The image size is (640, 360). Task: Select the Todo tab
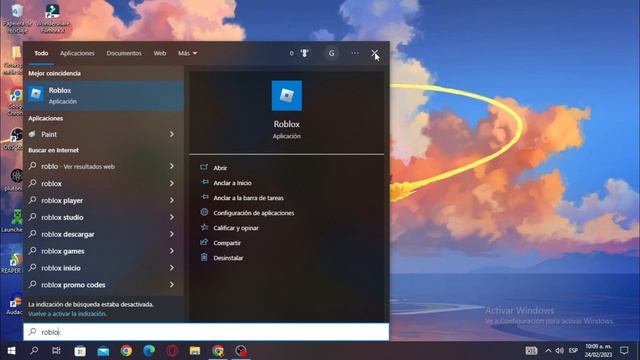(x=41, y=53)
